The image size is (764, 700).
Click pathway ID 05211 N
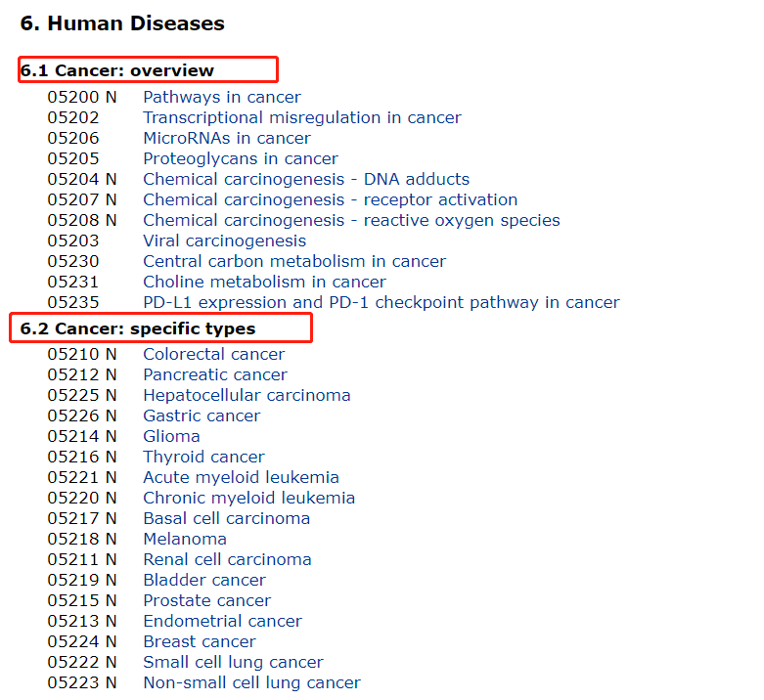pos(82,559)
